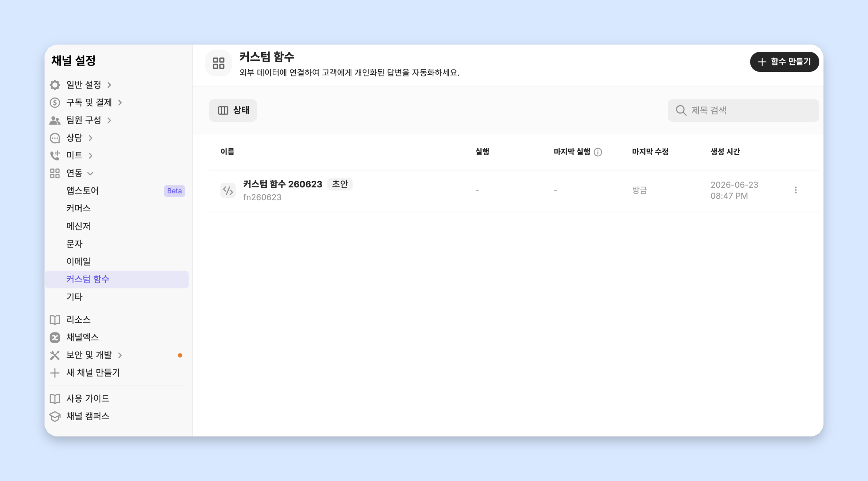Click the fn260623 function ID
Image resolution: width=868 pixels, height=481 pixels.
[x=262, y=197]
